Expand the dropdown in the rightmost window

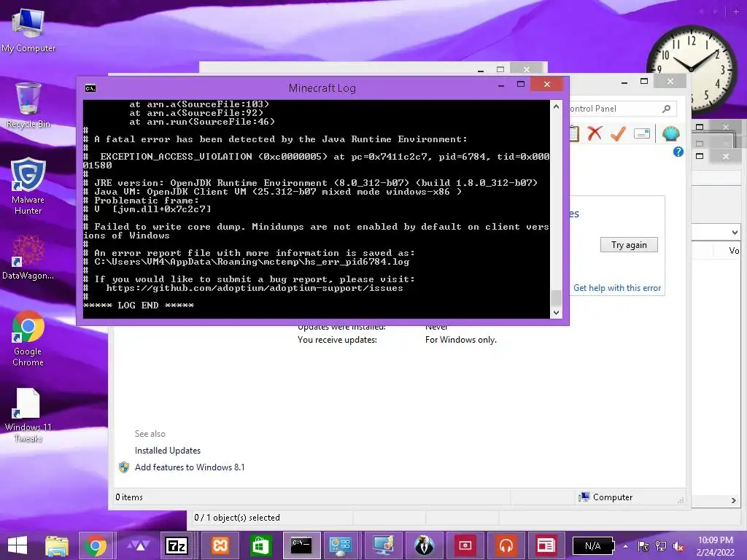(734, 233)
